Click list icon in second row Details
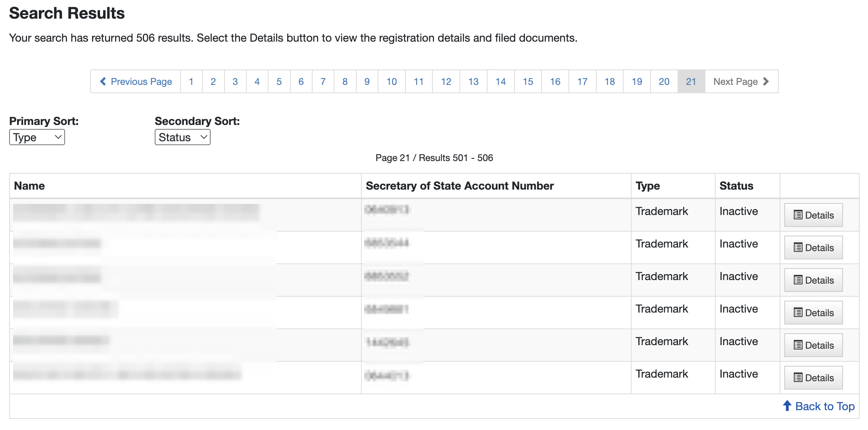Viewport: 868px width, 430px height. pos(798,248)
